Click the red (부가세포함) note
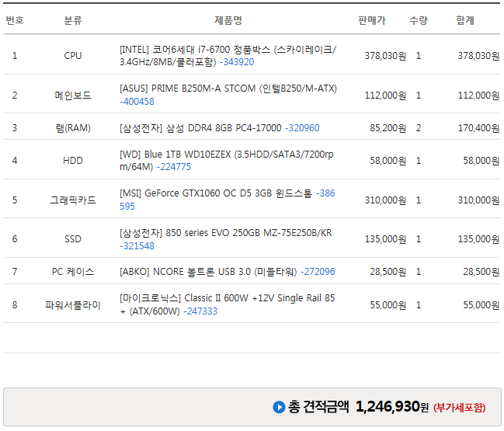This screenshot has width=504, height=431. (459, 408)
